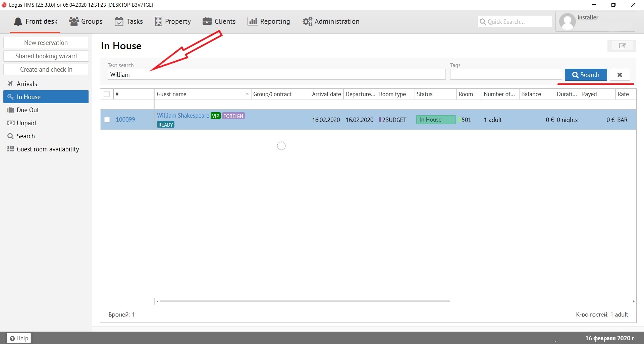Click the Help button

point(19,338)
